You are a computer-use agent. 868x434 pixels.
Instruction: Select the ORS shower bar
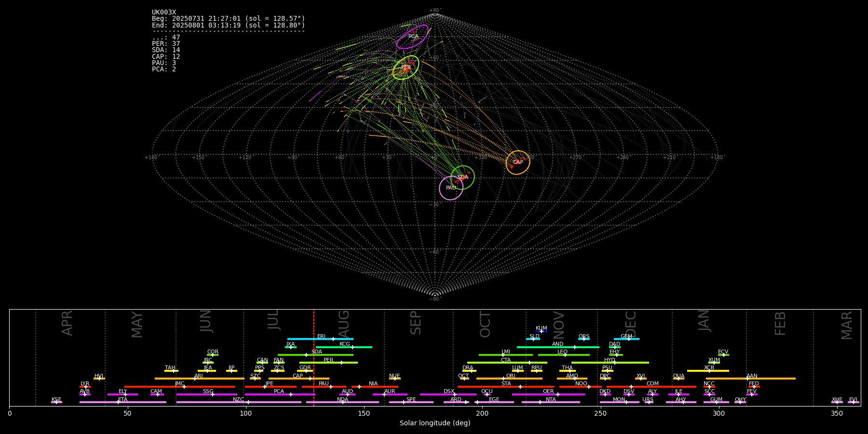point(584,339)
